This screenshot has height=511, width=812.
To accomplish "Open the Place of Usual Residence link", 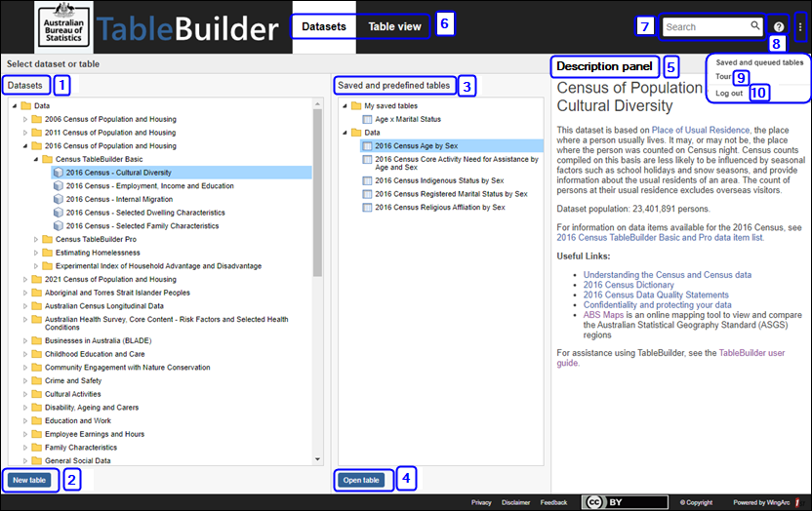I will pos(700,130).
